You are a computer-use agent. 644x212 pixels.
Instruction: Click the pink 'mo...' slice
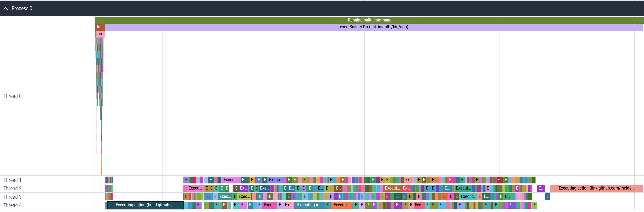click(100, 34)
